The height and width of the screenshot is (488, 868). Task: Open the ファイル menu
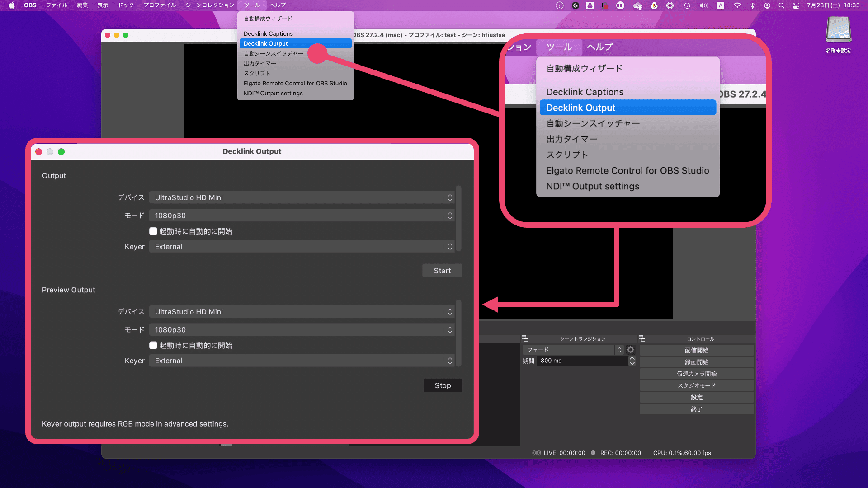point(57,5)
